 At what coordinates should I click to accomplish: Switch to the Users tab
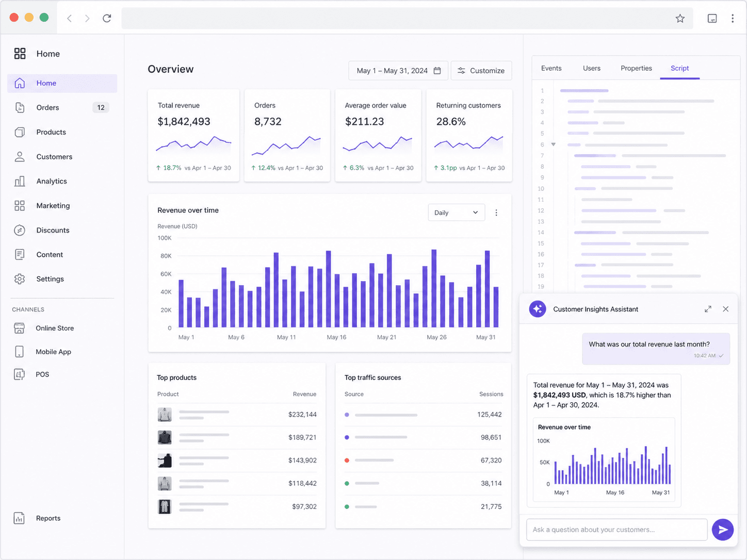click(x=592, y=68)
